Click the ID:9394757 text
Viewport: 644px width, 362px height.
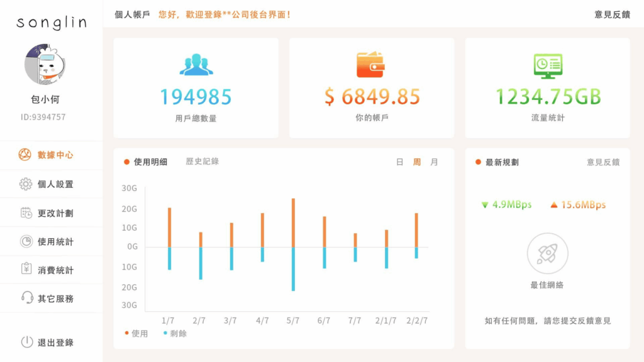pos(43,117)
